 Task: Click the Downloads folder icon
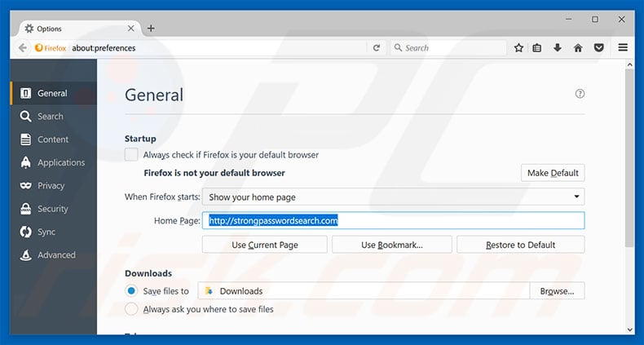(x=209, y=291)
